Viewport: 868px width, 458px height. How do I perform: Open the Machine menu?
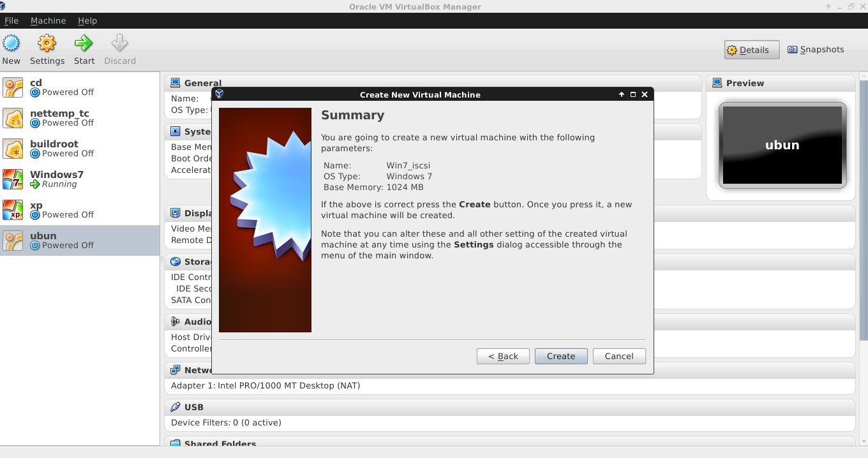(x=48, y=20)
